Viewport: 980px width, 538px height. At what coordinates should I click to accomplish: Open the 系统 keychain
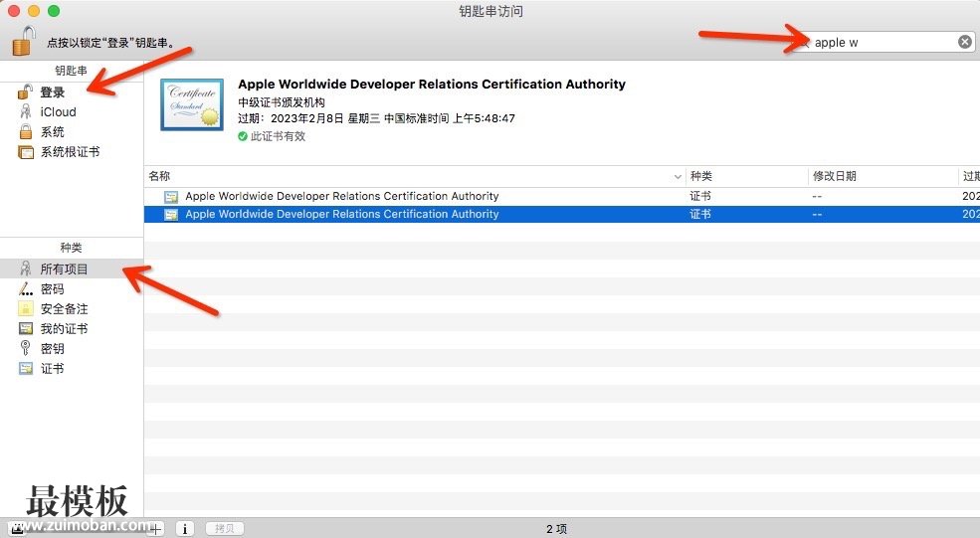click(53, 132)
